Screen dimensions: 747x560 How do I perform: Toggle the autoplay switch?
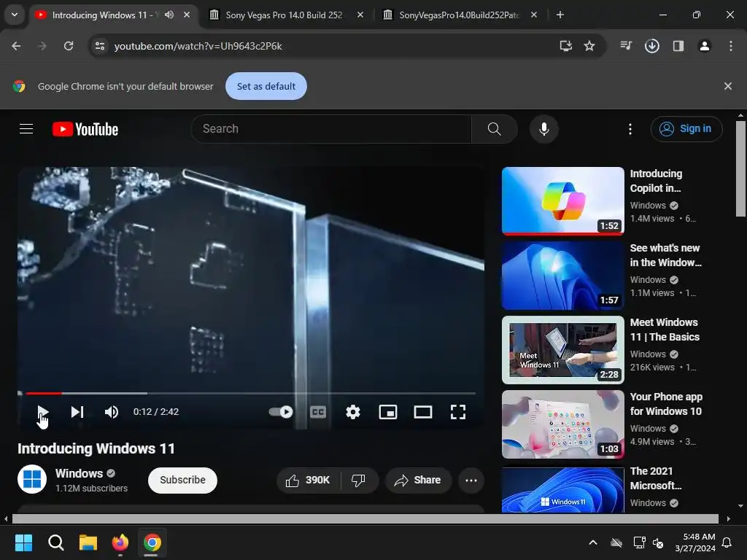pos(281,412)
